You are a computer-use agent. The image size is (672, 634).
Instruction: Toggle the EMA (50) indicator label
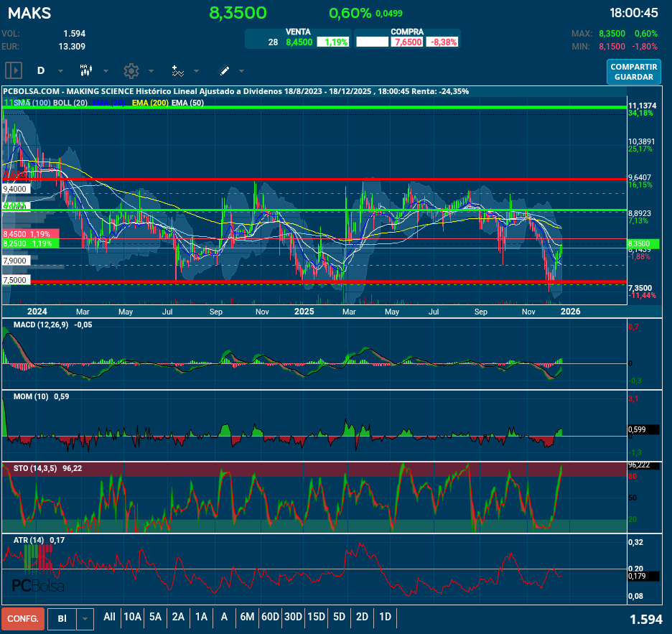[x=187, y=103]
